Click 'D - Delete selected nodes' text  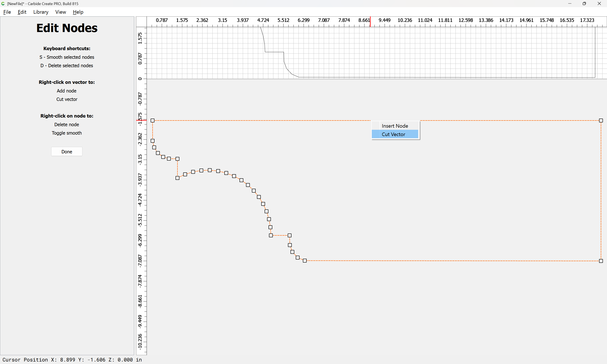67,66
